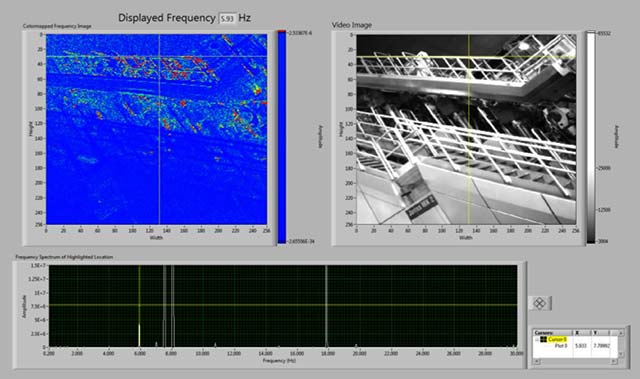Expand the Cursor 0 tree entry
The width and height of the screenshot is (640, 379).
click(x=537, y=339)
